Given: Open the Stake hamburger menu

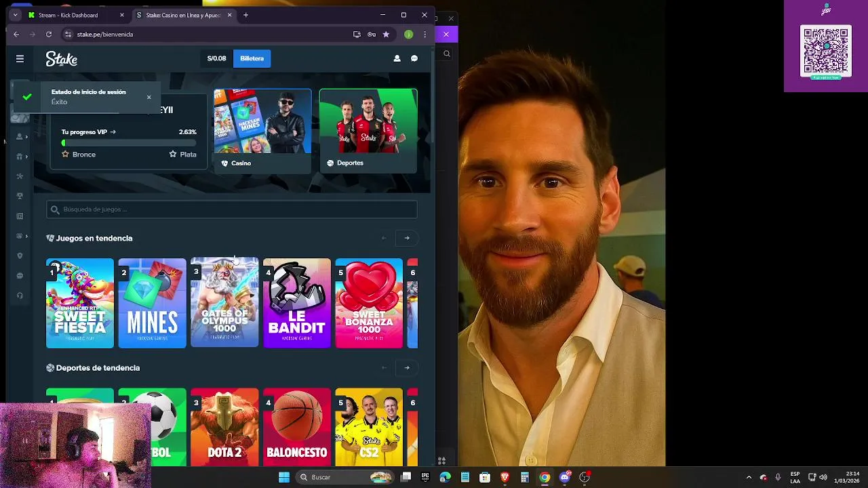Looking at the screenshot, I should click(x=20, y=59).
